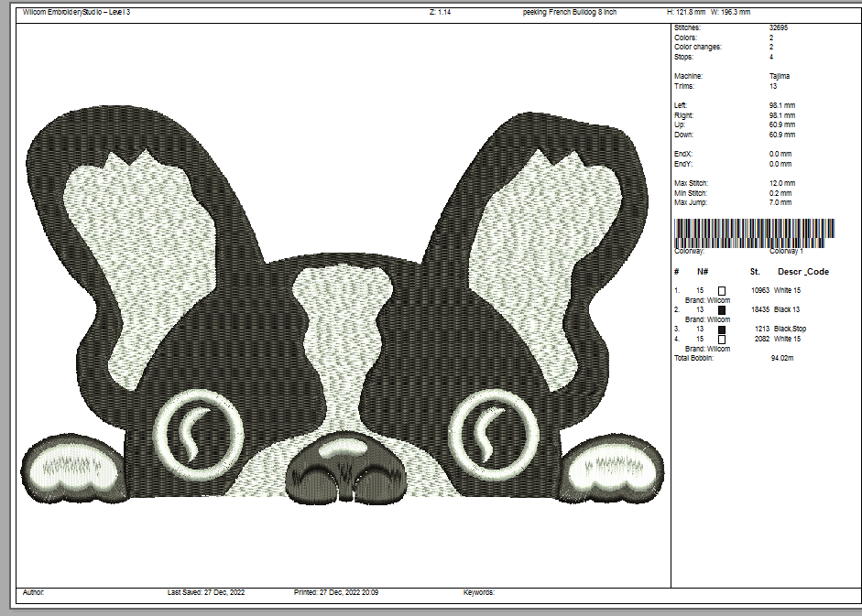Click the Author field in the footer
This screenshot has height=616, width=862.
pos(33,592)
